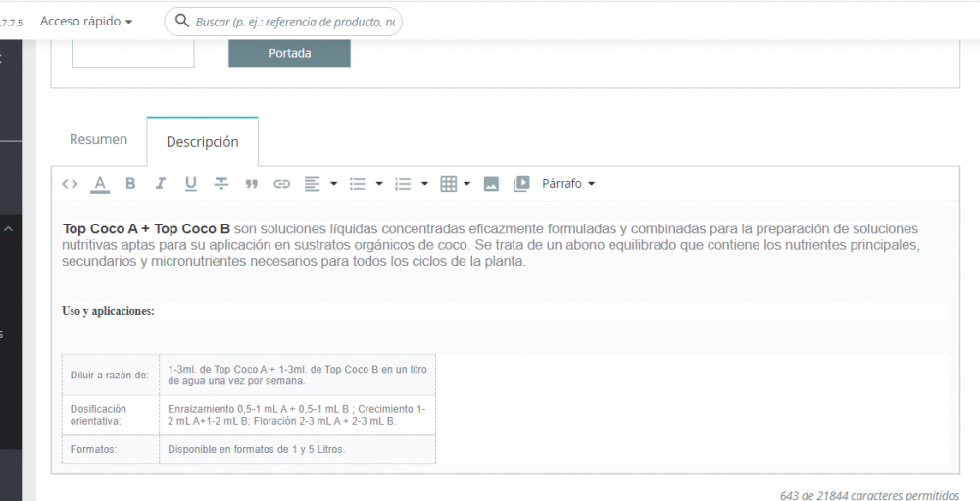
Task: Open source code view in editor toolbar
Action: 70,184
